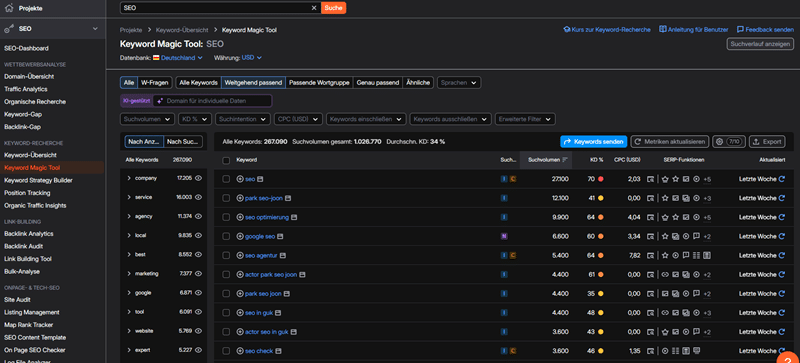
Task: Click the add-keyword plus icon next to 'seo'
Action: pos(240,179)
